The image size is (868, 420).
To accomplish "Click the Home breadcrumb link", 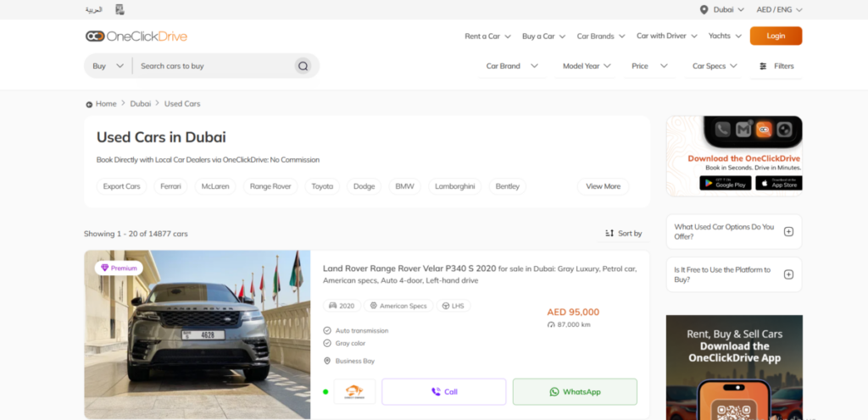I will tap(106, 104).
